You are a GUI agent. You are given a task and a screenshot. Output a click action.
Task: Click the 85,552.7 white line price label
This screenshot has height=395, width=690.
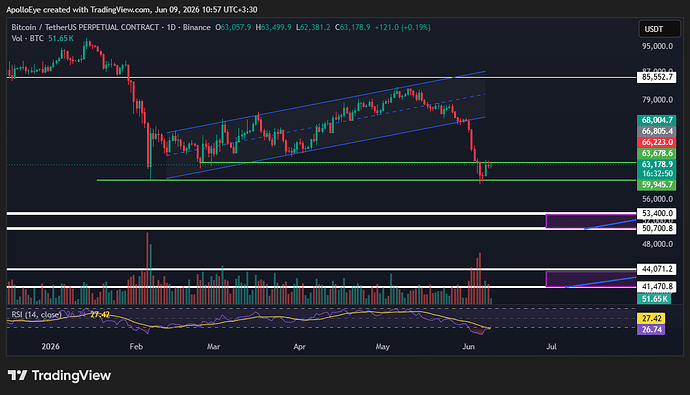coord(657,77)
